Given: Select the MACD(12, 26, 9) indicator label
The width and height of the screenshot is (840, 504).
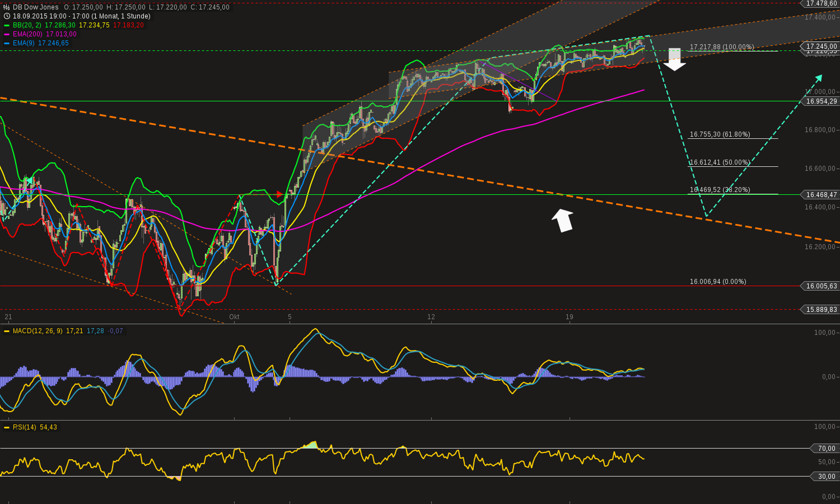Looking at the screenshot, I should click(38, 331).
